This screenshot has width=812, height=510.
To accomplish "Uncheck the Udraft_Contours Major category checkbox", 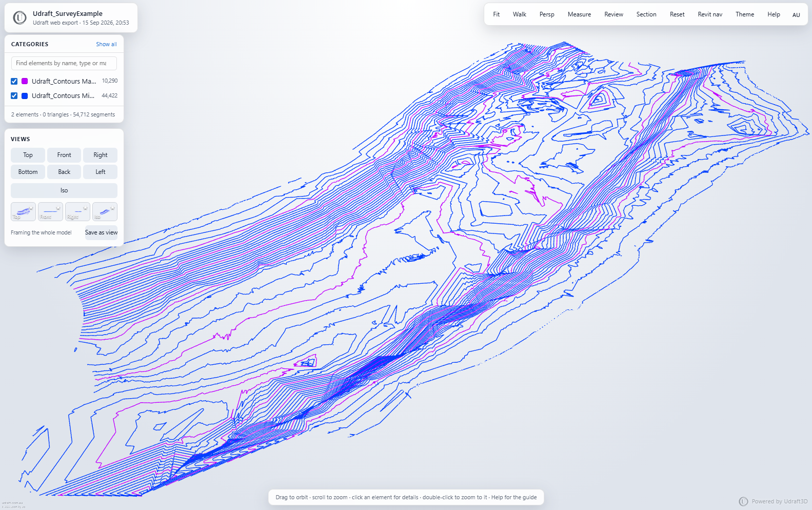I will [x=14, y=81].
